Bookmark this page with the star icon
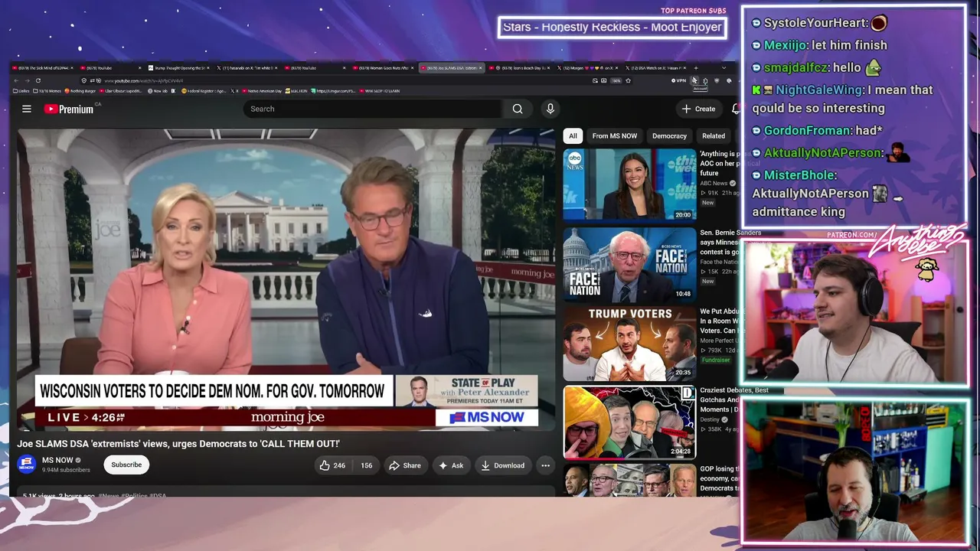This screenshot has height=551, width=980. tap(628, 80)
